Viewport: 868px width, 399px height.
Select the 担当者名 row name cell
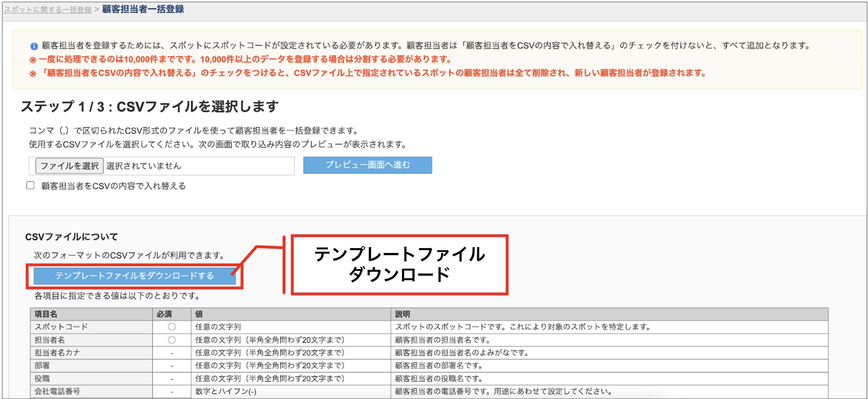tap(91, 340)
